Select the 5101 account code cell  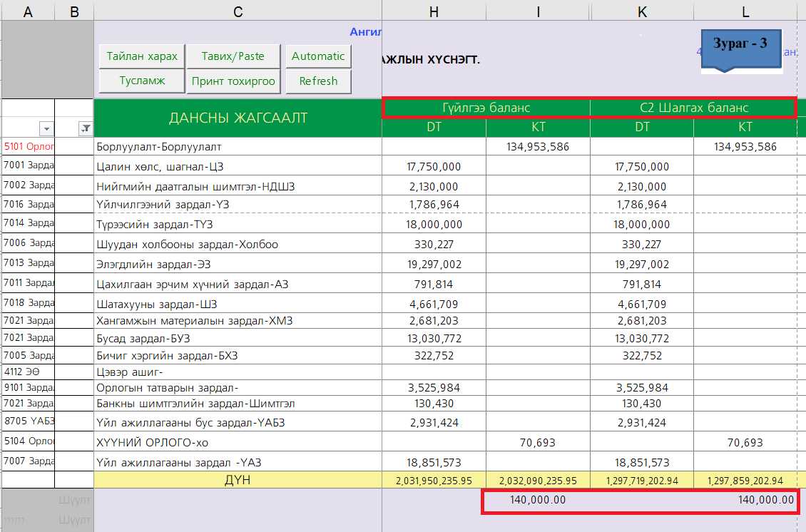pyautogui.click(x=29, y=147)
